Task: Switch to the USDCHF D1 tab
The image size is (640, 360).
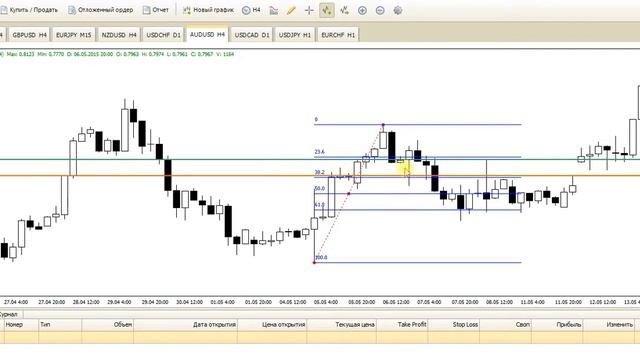Action: (x=163, y=35)
